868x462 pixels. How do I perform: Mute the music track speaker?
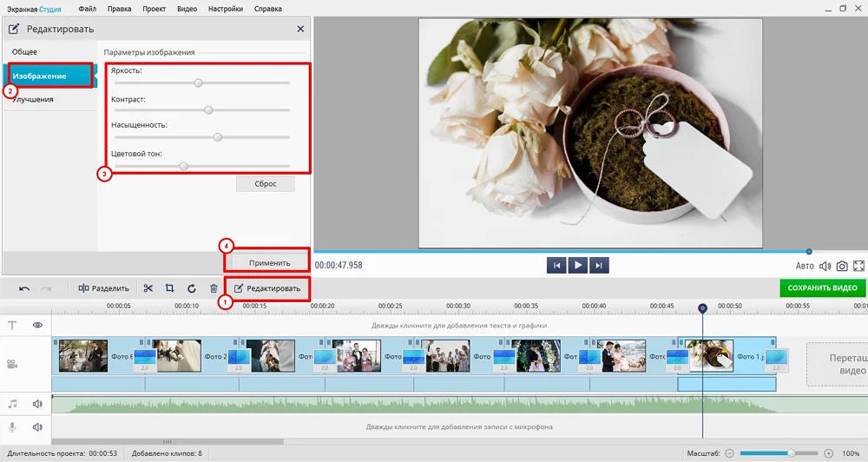click(x=38, y=404)
